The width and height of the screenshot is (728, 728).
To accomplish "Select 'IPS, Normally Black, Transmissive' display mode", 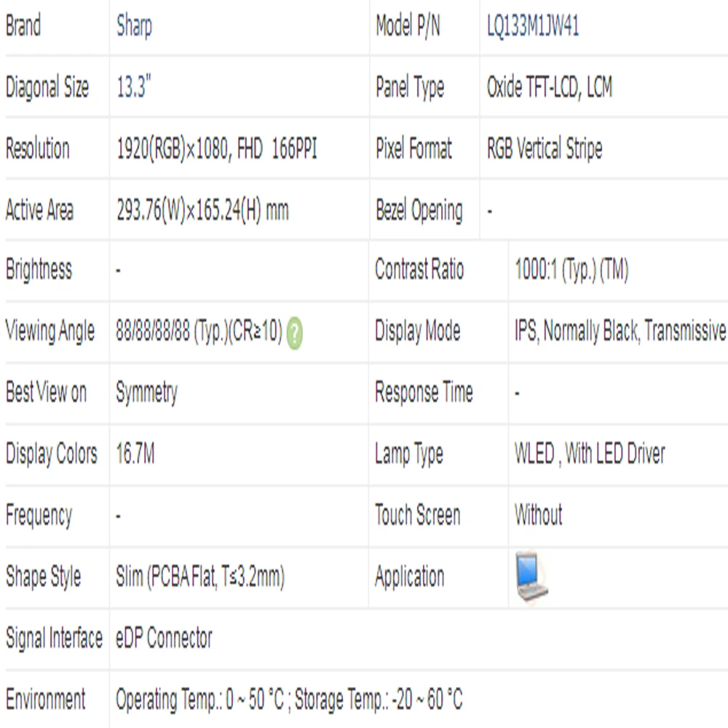I will [x=620, y=331].
